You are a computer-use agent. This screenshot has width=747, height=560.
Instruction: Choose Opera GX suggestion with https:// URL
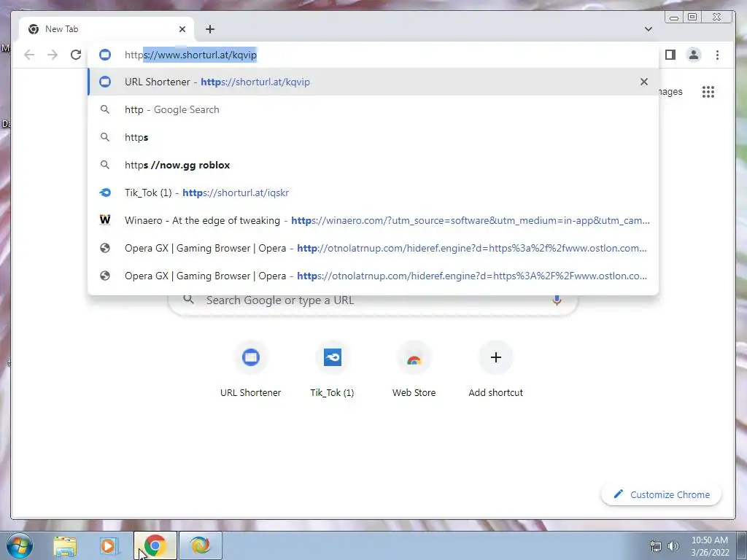pos(373,276)
